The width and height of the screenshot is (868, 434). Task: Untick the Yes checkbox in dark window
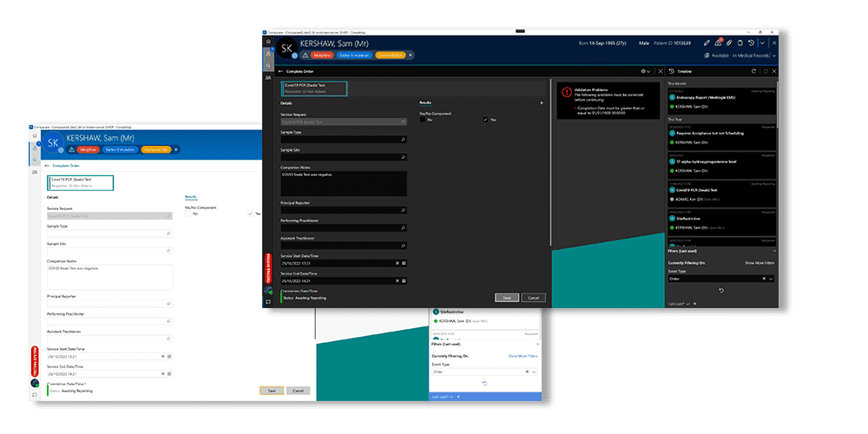pos(485,120)
